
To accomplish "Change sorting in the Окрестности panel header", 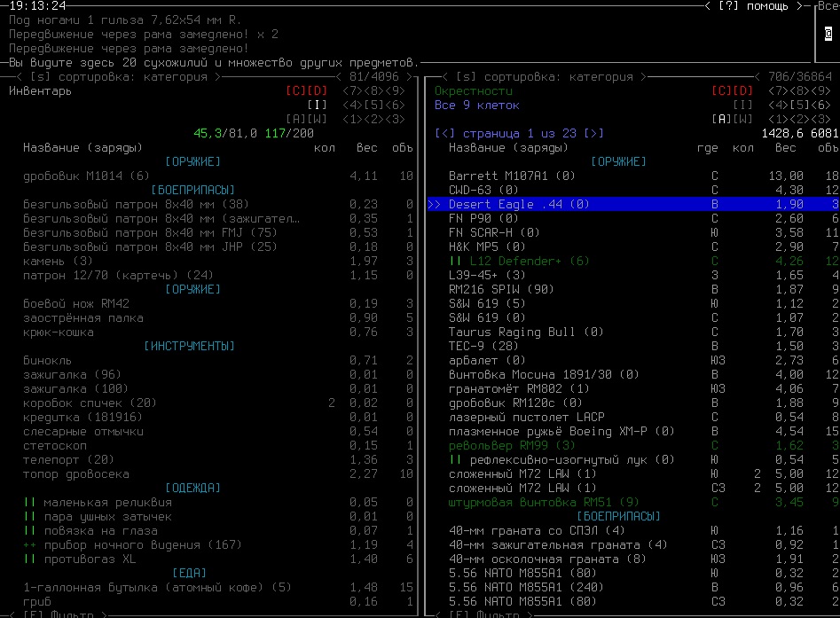I will pyautogui.click(x=545, y=77).
